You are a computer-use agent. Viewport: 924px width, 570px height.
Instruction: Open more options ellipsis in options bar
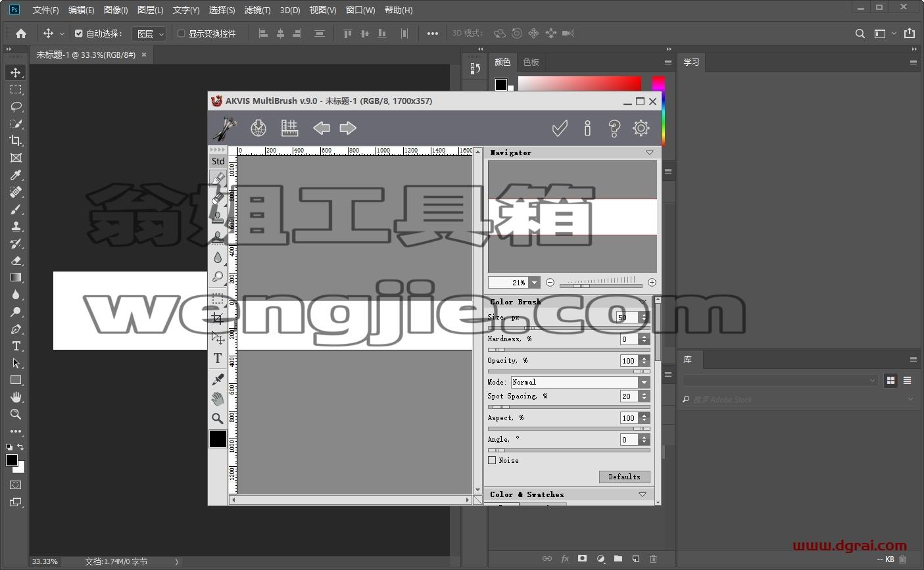tap(432, 34)
